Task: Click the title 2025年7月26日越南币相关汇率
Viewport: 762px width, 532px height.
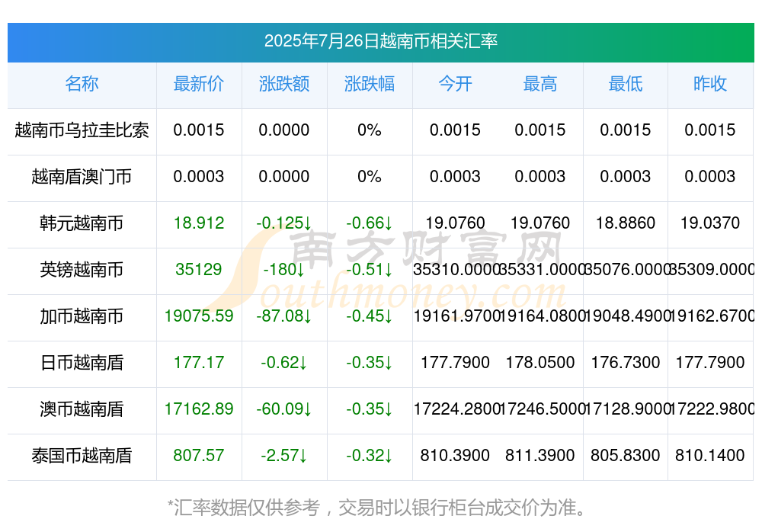Action: tap(380, 41)
